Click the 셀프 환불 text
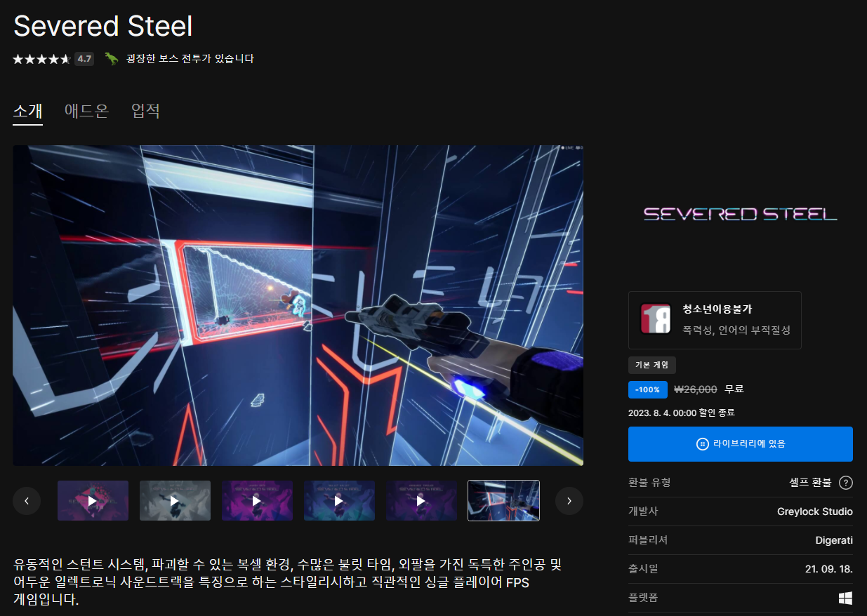 [810, 483]
